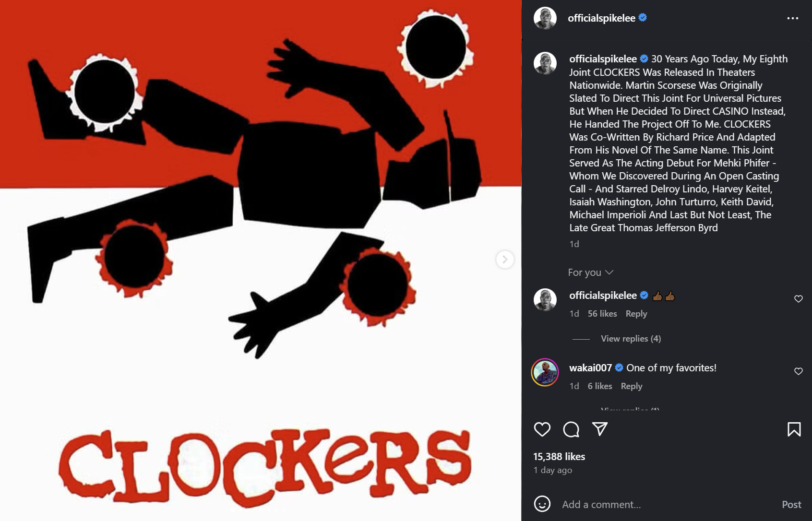Open wakai007's profile picture
This screenshot has width=812, height=521.
coord(545,372)
